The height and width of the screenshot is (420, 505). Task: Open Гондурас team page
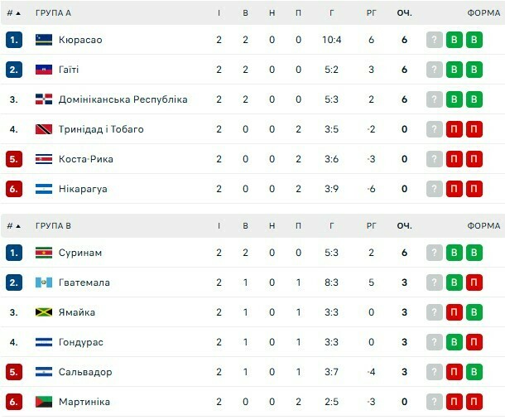81,342
